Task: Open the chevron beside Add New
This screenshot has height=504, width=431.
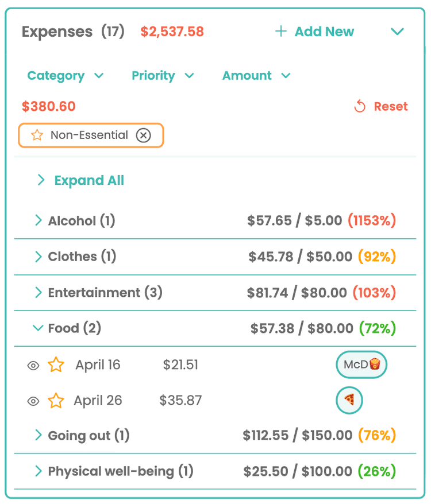Action: (398, 32)
